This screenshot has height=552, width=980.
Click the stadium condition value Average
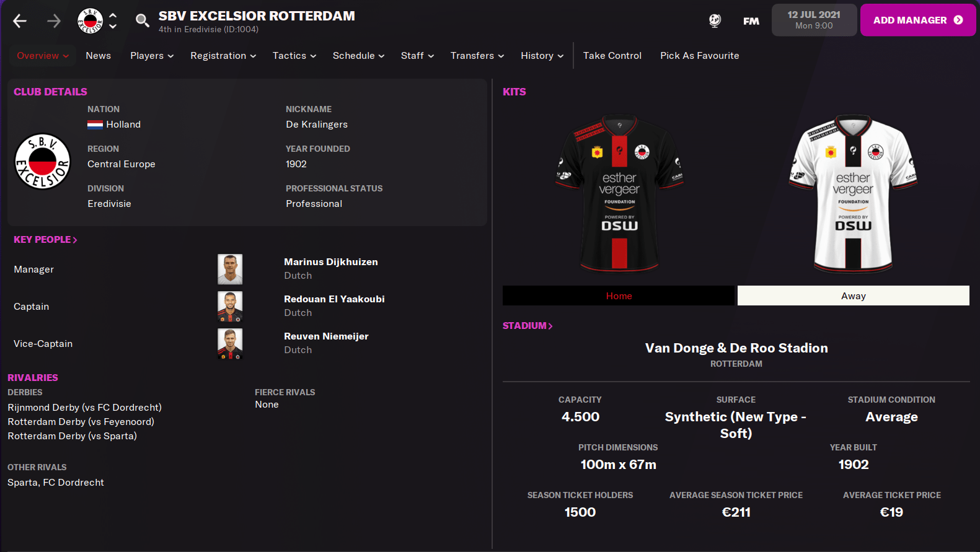click(891, 417)
